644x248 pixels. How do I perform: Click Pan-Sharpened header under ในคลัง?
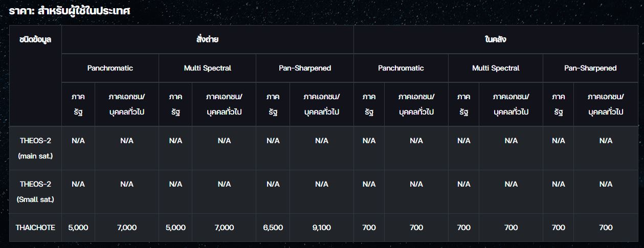590,68
